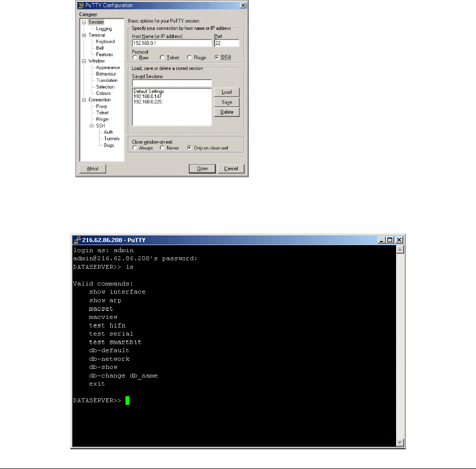Click the Host Name input field

click(x=172, y=43)
